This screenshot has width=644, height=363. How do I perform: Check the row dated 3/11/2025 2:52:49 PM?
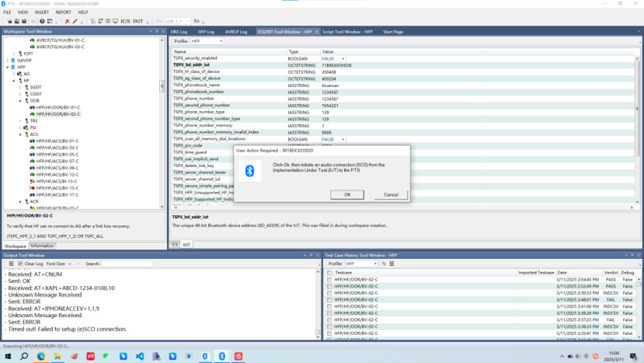(x=329, y=286)
